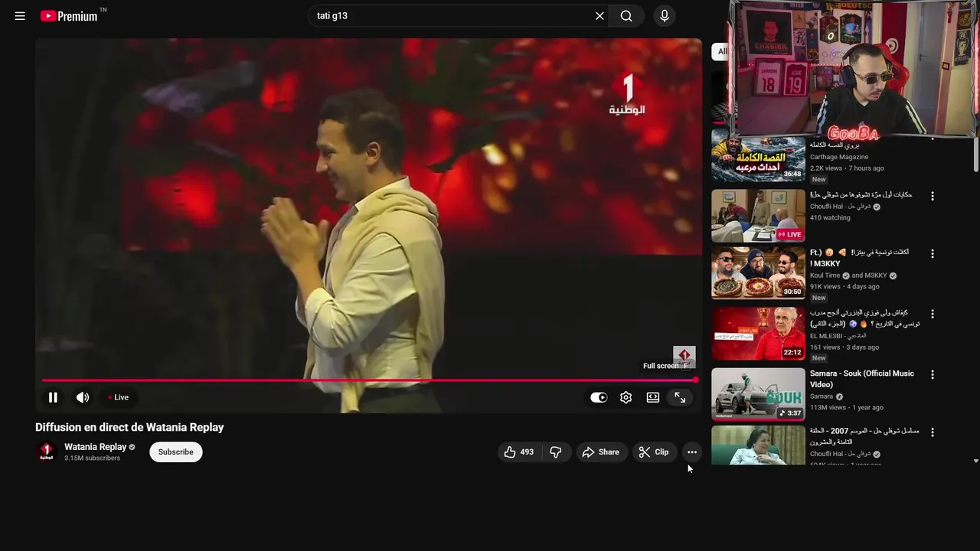Switch to theater mode

(x=653, y=397)
